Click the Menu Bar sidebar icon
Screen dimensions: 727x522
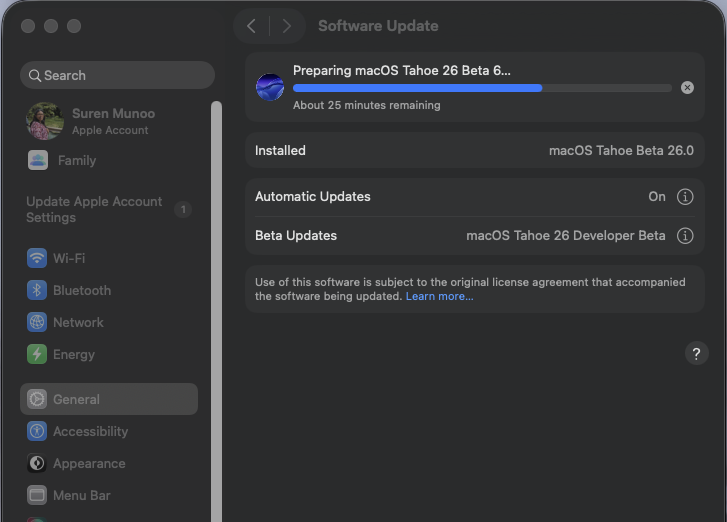[37, 495]
